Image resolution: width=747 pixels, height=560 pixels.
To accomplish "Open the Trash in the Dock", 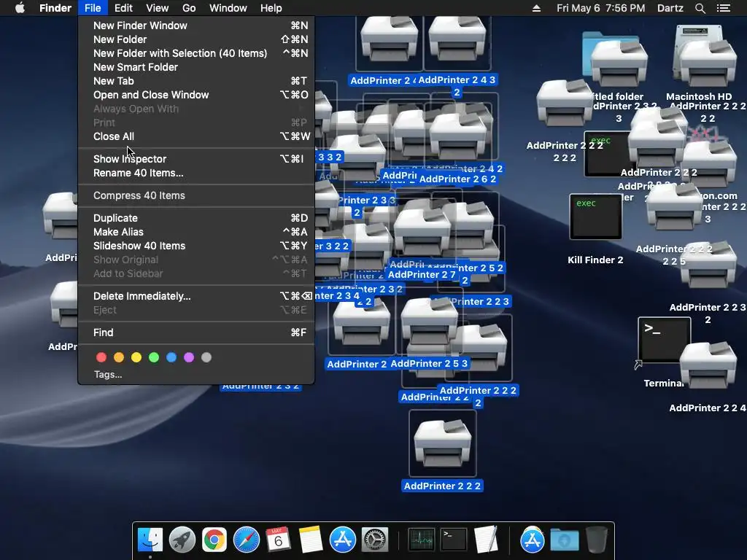I will tap(597, 540).
